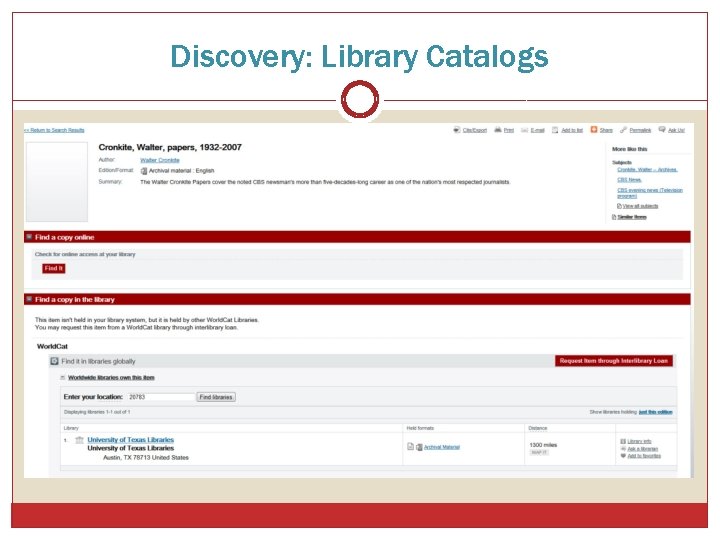The width and height of the screenshot is (720, 540).
Task: Collapse the Find a copy in the library section
Action: tap(29, 299)
